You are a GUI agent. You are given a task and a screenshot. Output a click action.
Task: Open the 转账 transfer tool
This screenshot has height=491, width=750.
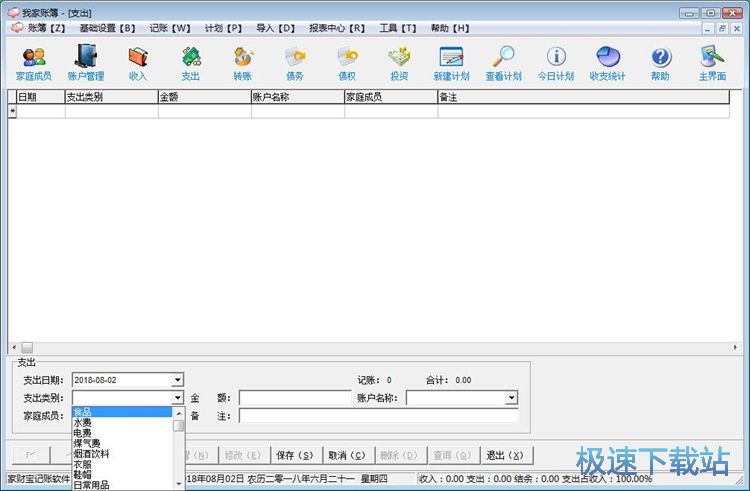tap(243, 63)
